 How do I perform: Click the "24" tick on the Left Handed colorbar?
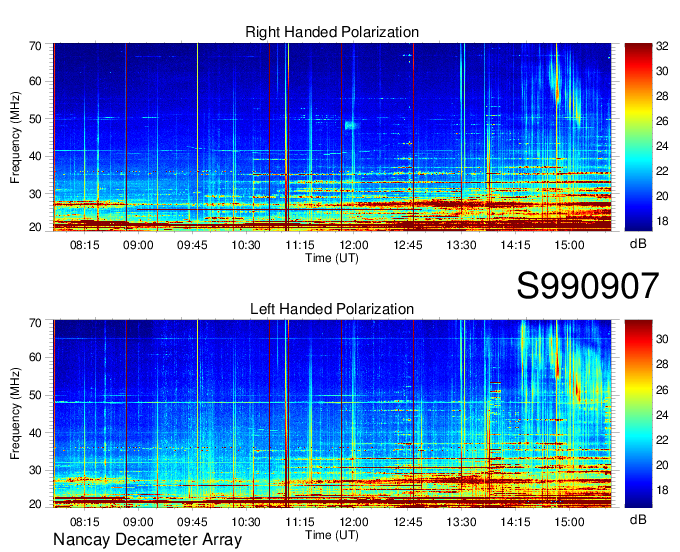pyautogui.click(x=662, y=415)
